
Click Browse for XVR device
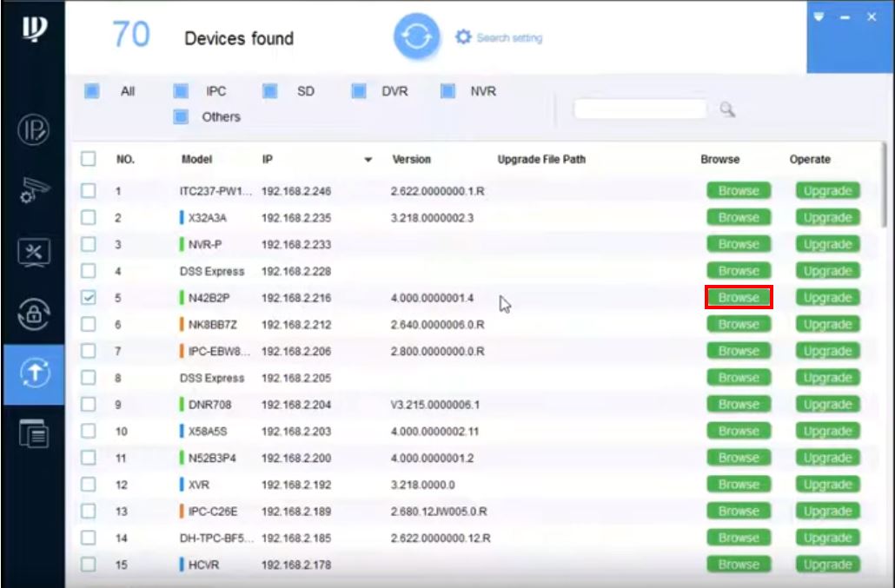click(739, 485)
